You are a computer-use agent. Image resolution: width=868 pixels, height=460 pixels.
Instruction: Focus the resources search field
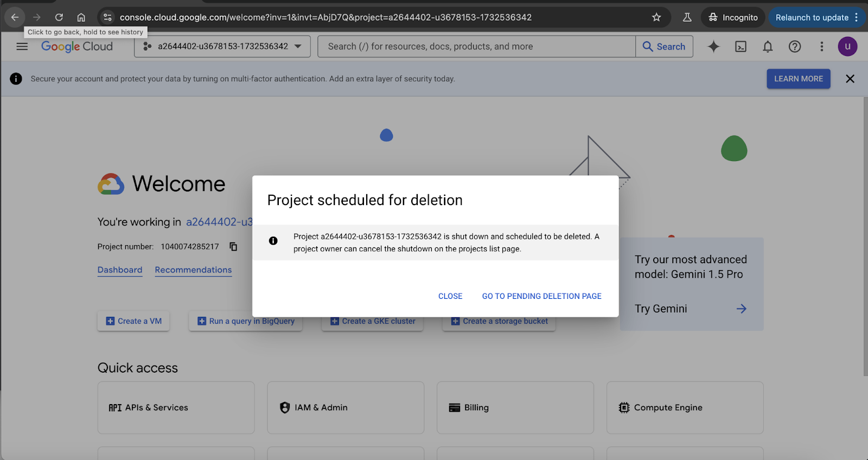476,47
